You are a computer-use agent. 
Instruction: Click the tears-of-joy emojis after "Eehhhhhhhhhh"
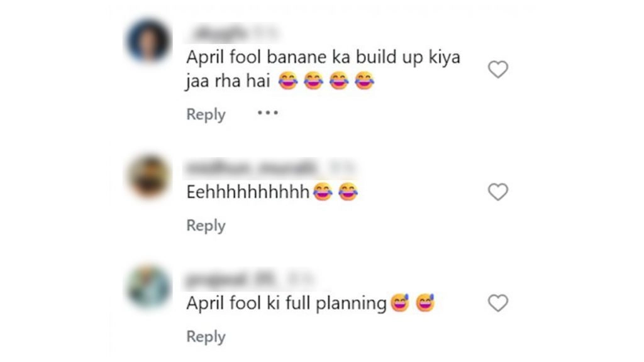335,193
